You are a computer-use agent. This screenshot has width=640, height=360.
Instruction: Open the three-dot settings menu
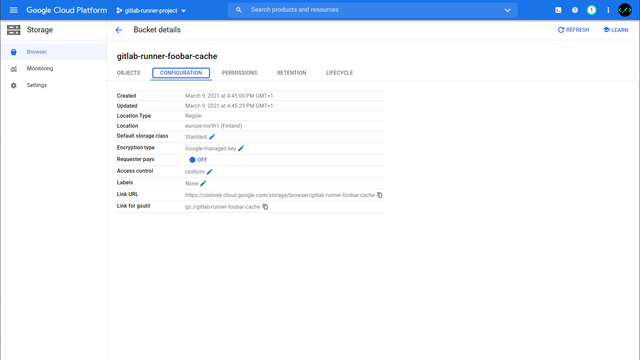tap(608, 10)
